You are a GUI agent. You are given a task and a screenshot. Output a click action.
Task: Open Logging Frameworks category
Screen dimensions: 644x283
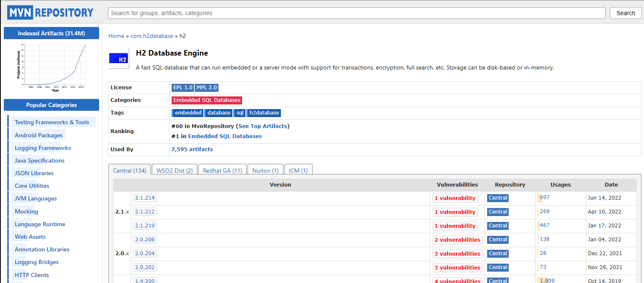coord(43,148)
